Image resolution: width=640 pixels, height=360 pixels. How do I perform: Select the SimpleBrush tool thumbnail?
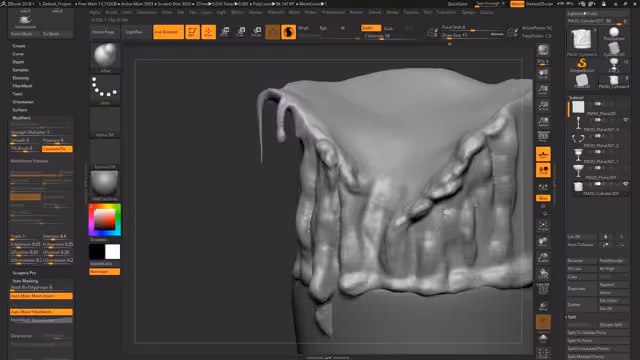(582, 64)
